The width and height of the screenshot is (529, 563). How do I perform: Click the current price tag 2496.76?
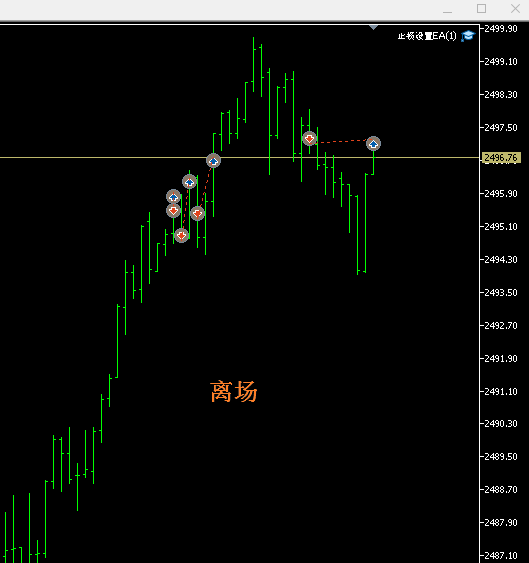[x=501, y=158]
